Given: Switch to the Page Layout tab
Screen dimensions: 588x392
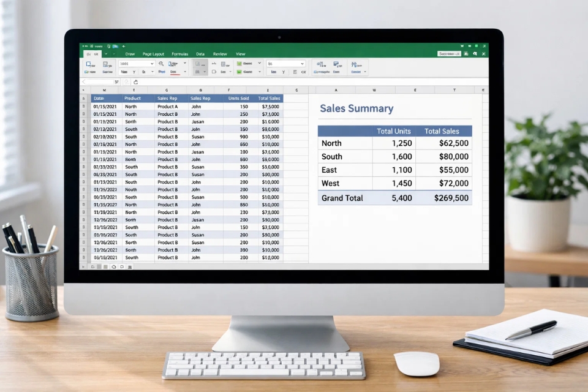Looking at the screenshot, I should pyautogui.click(x=153, y=54).
